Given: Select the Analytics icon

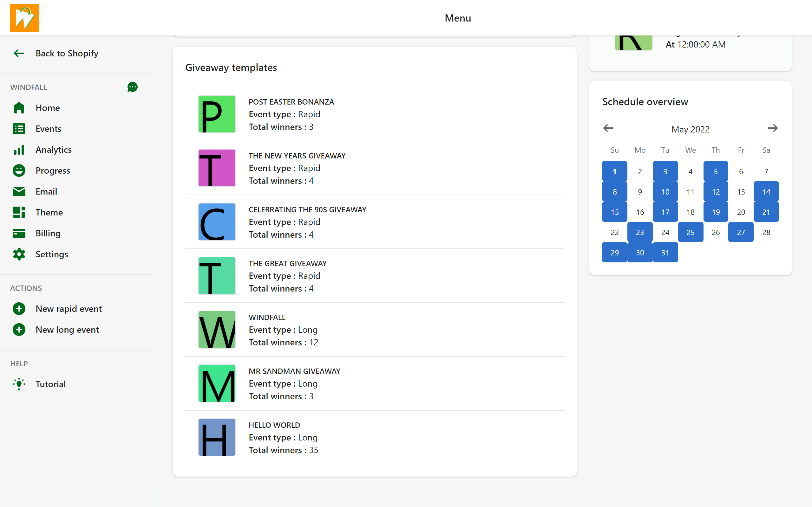Looking at the screenshot, I should pos(19,150).
